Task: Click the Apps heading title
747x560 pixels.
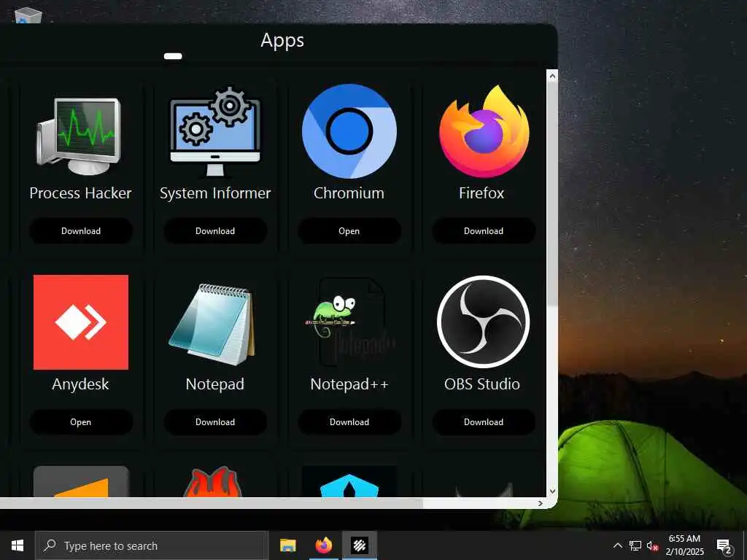Action: 282,41
